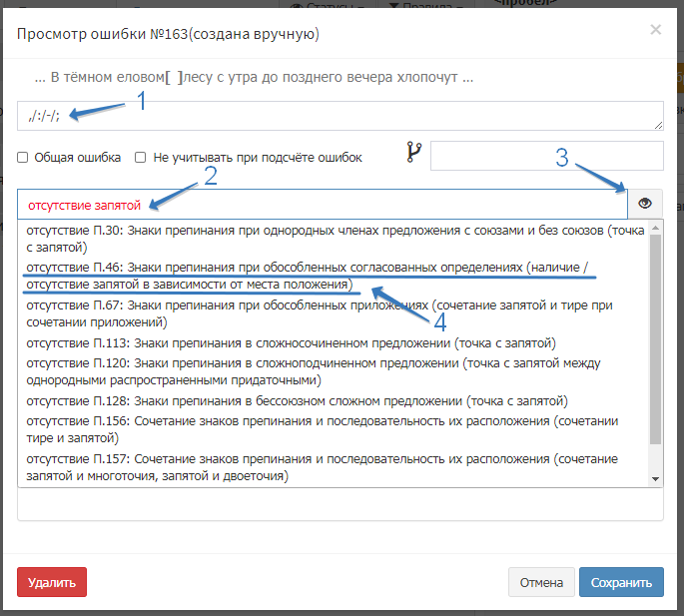Close the error view dialog with X
This screenshot has width=684, height=616.
(x=655, y=30)
